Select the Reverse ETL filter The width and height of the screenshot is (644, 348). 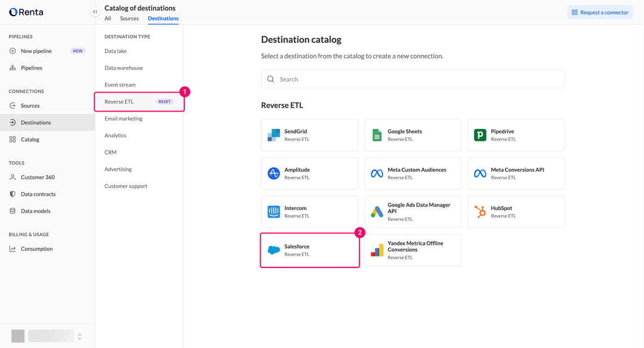click(x=139, y=101)
